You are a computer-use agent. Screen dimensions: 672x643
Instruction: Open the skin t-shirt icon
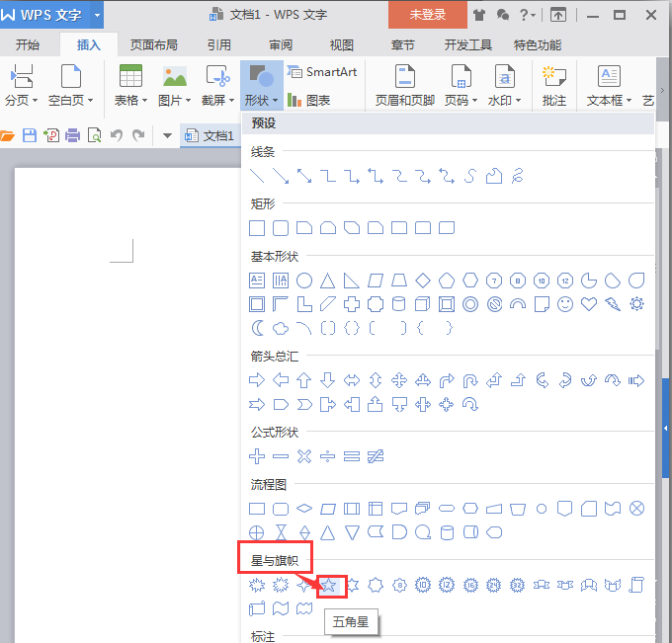[x=479, y=16]
